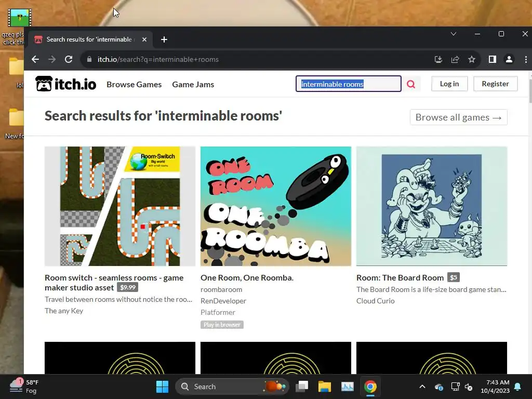Click the browser forward arrow
Viewport: 532px width, 399px height.
(52, 59)
